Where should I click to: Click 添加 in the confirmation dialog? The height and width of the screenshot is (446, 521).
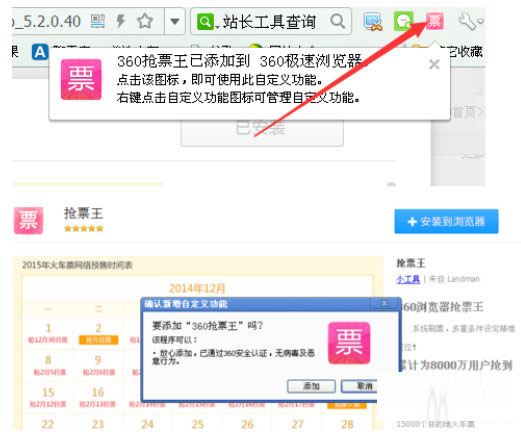311,386
